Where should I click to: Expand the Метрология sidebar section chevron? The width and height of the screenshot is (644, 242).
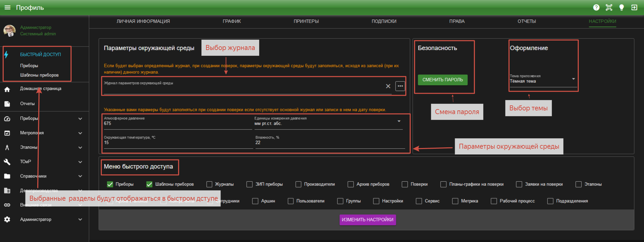[80, 133]
